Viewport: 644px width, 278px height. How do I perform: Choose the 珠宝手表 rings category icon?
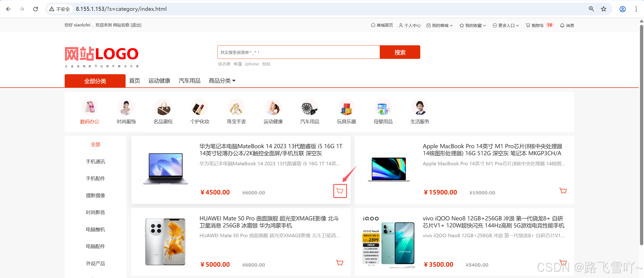(x=236, y=107)
